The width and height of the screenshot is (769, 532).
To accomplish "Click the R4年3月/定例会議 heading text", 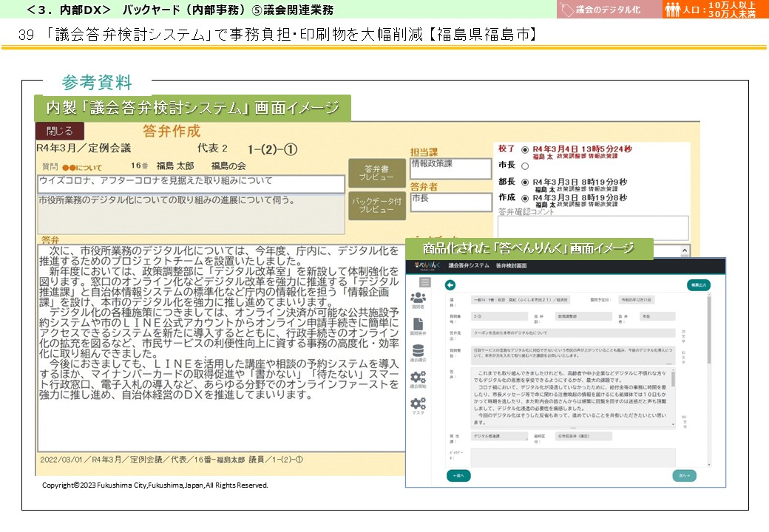I will click(84, 148).
